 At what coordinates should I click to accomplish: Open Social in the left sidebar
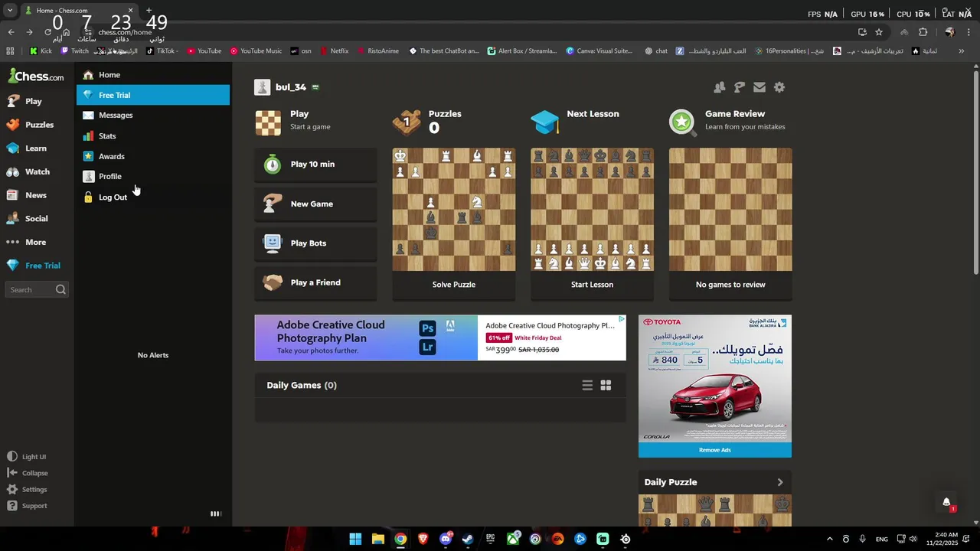[28, 219]
